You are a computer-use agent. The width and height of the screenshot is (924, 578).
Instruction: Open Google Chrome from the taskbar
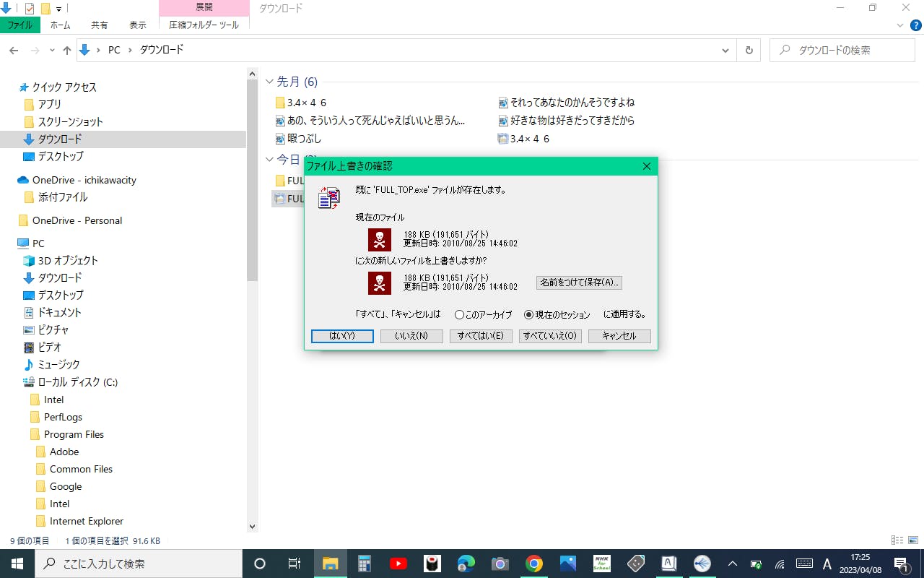click(534, 564)
